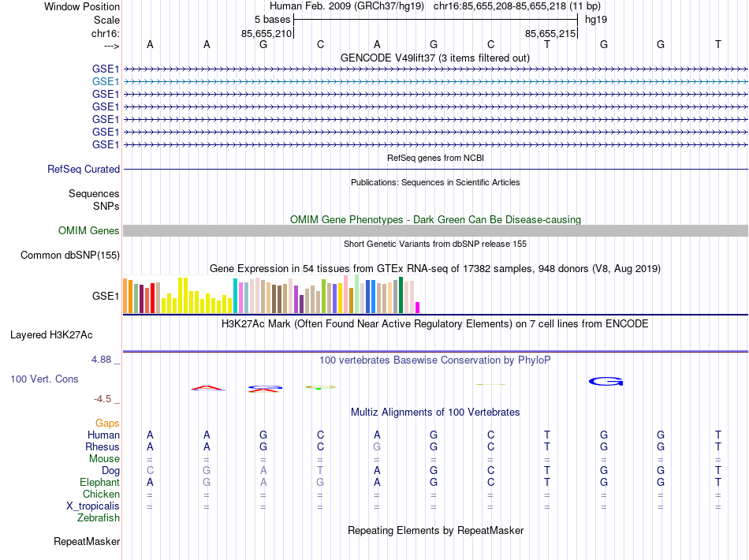Click the Dog alignment row label
The image size is (749, 560).
[110, 471]
